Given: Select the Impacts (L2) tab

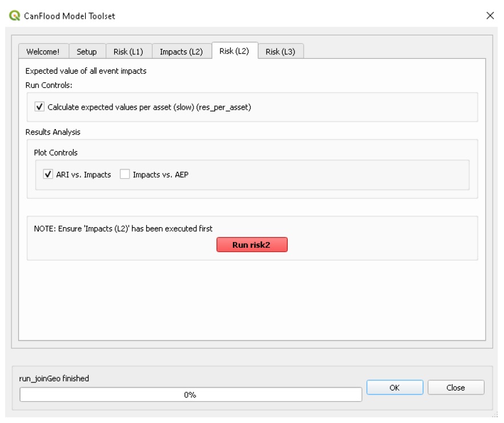Looking at the screenshot, I should (x=182, y=52).
